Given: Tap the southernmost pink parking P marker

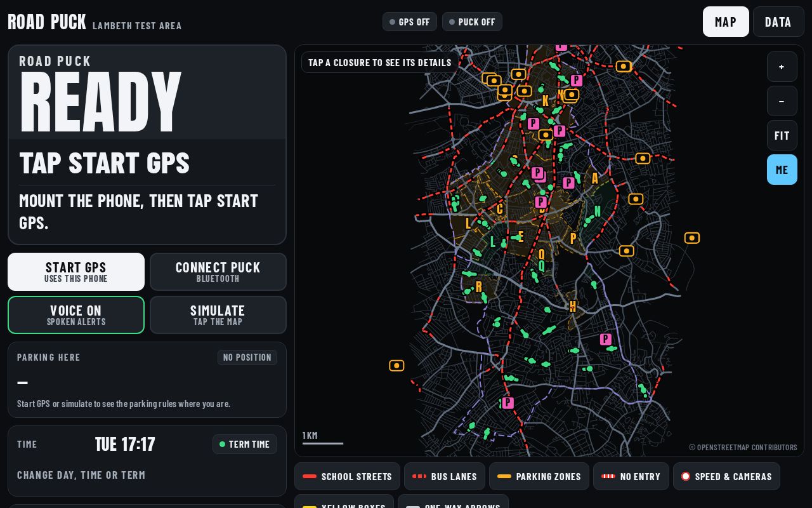Looking at the screenshot, I should (x=507, y=403).
